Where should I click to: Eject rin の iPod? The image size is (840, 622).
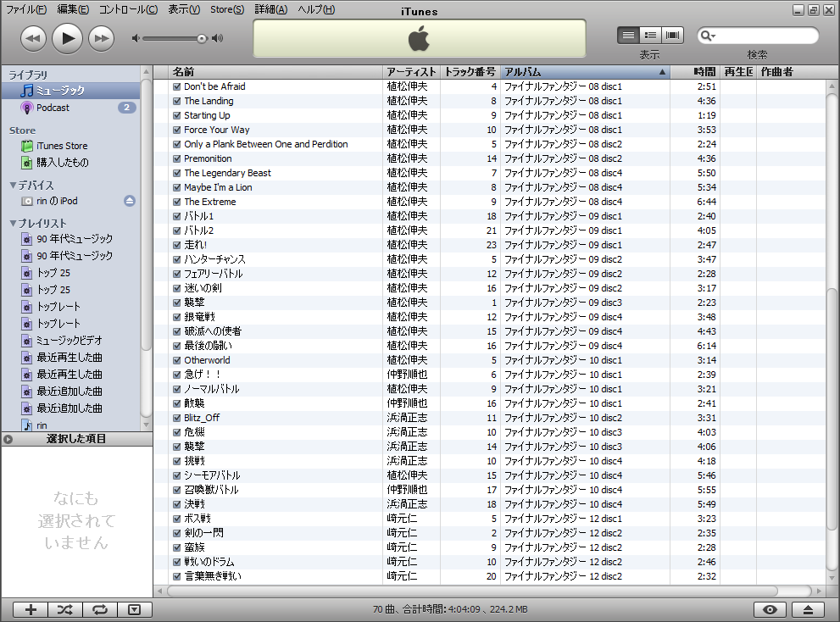click(130, 201)
